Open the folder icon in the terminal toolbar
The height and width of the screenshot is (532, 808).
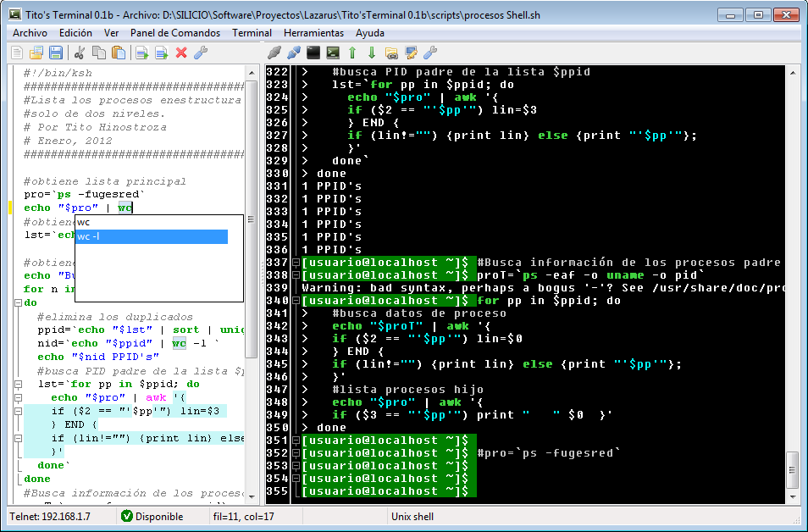[391, 53]
